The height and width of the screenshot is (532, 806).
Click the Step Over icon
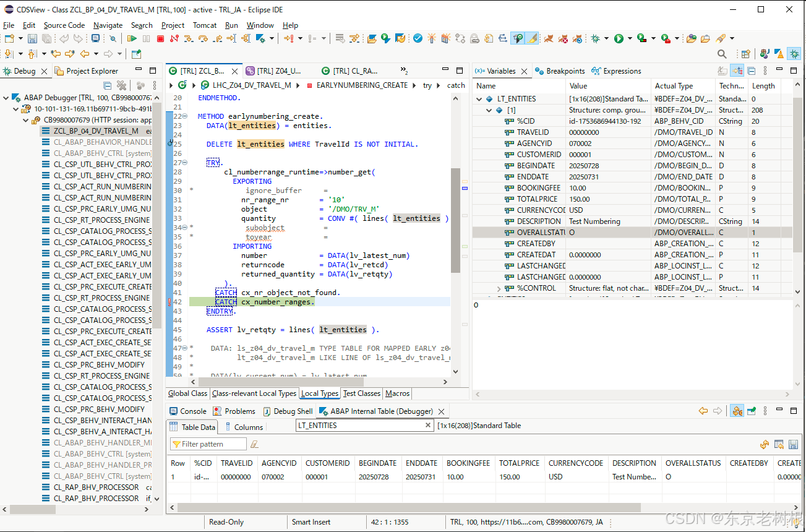pos(202,38)
